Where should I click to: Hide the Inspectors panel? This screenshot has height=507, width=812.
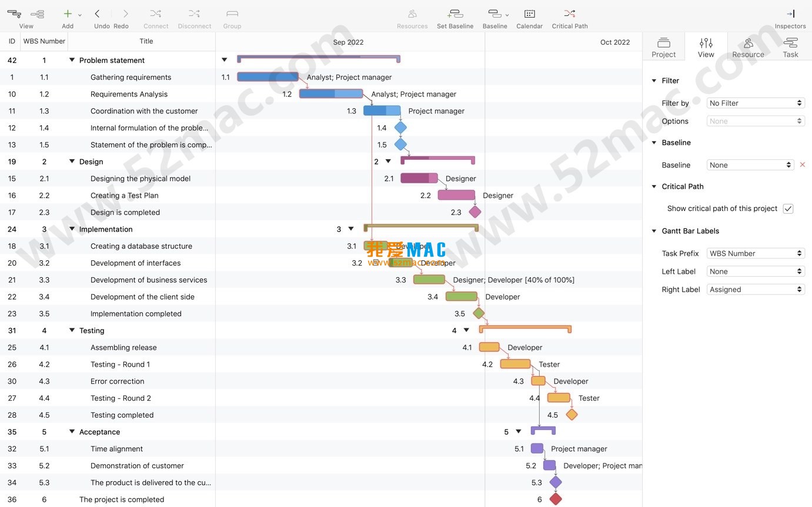coord(790,14)
